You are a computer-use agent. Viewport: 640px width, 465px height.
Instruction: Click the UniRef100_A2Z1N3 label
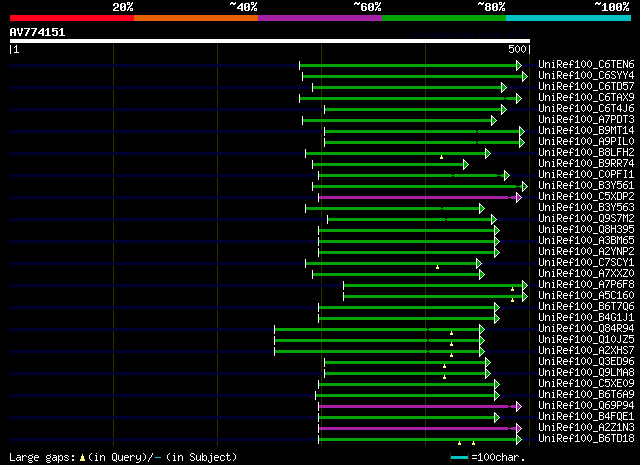coord(586,428)
